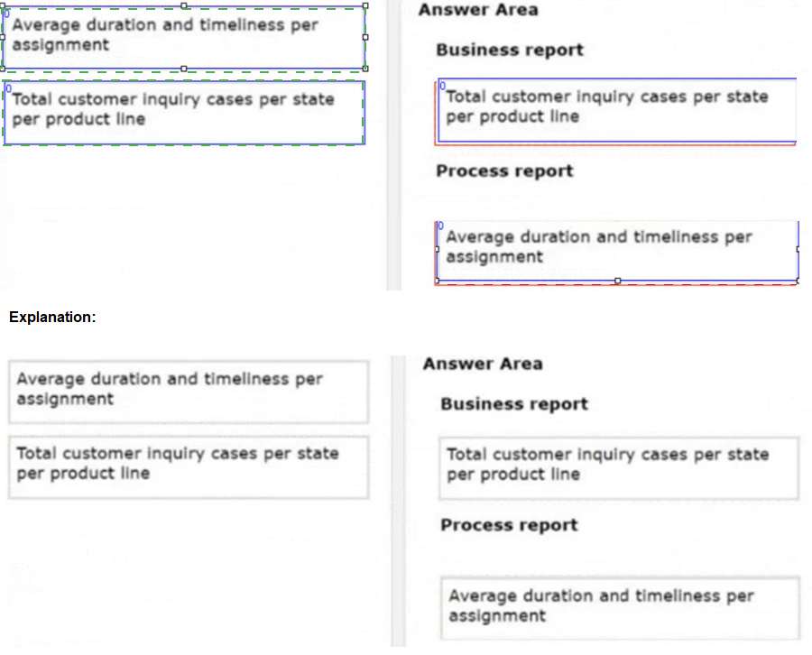Screen dimensions: 812x655
Task: Click bottom-right corner handle of selected source box
Action: click(x=365, y=69)
